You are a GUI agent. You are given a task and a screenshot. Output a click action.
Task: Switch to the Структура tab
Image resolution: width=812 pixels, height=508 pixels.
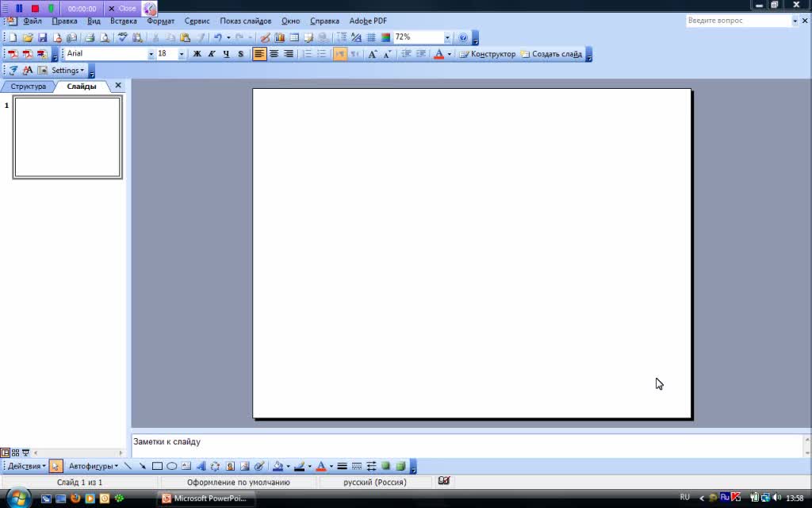pyautogui.click(x=29, y=86)
